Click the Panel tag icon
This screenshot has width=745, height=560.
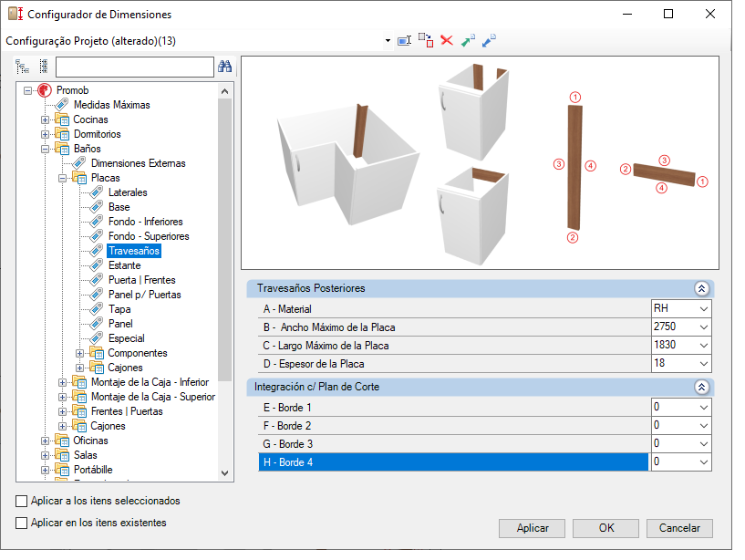(x=97, y=324)
